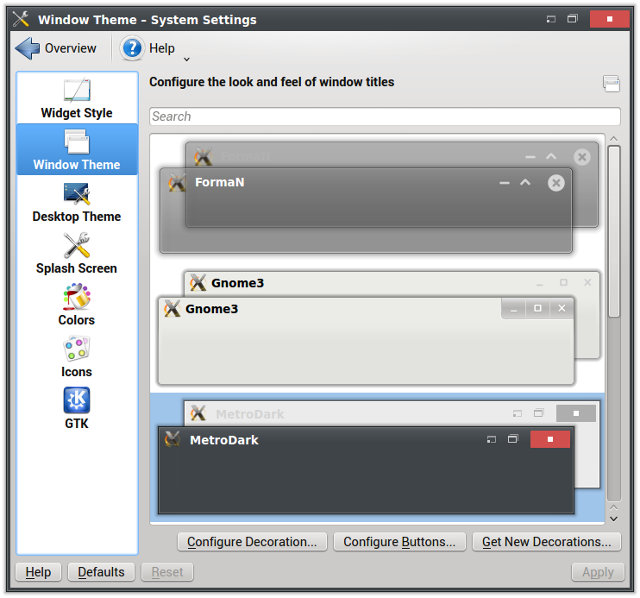The height and width of the screenshot is (598, 640).
Task: Click Get New Decorations... button
Action: [x=547, y=542]
